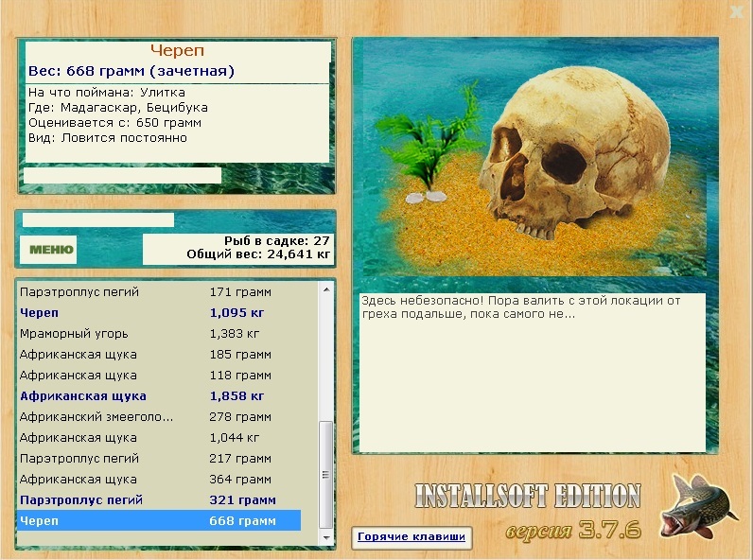Screen dimensions: 753x560
Task: Close the window with the X icon
Action: pos(737,11)
